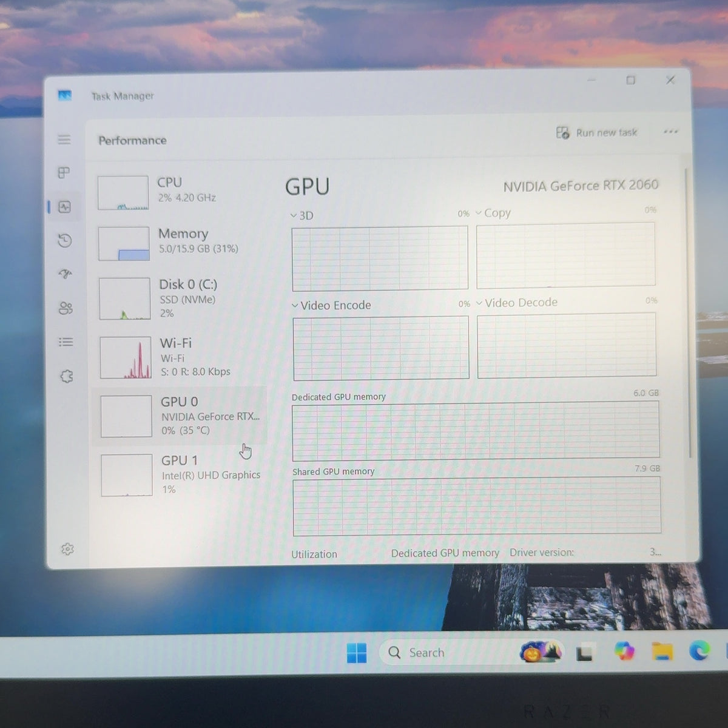
Task: Open File Explorer from taskbar
Action: [662, 651]
